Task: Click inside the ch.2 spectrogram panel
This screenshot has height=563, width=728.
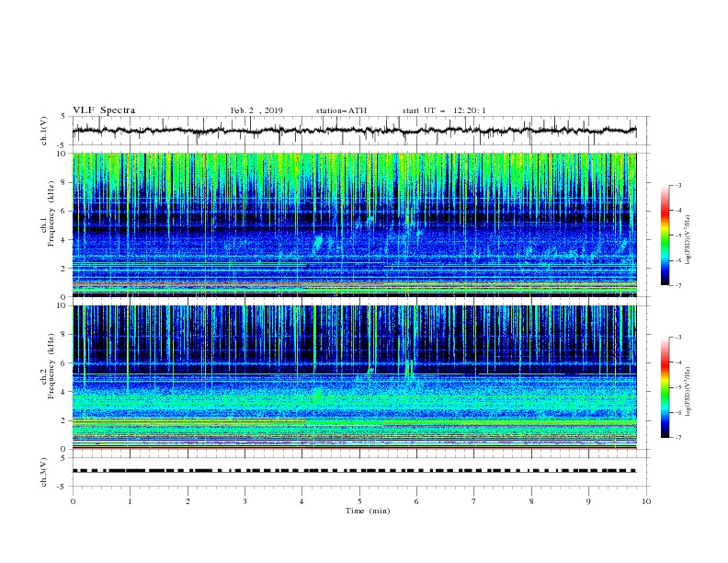Action: (x=354, y=377)
